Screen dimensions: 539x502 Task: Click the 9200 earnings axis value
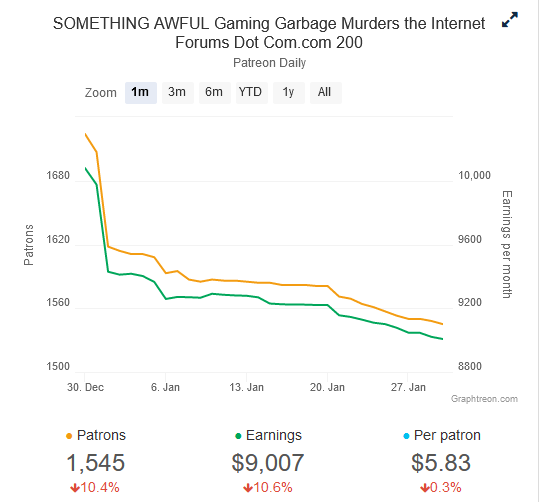tap(470, 302)
